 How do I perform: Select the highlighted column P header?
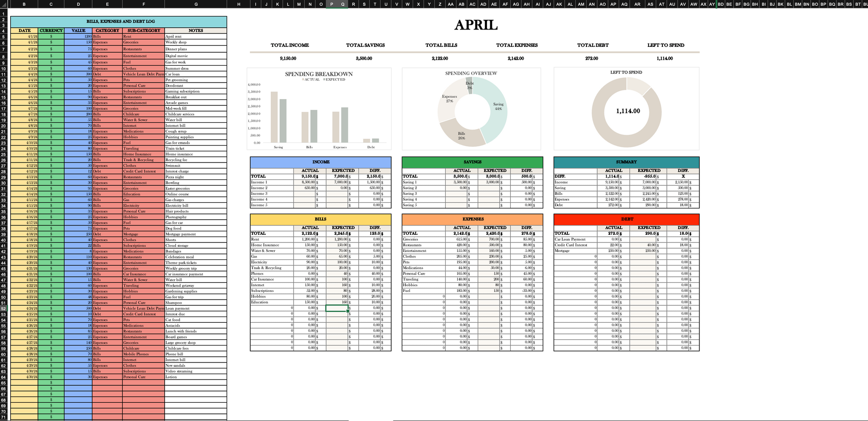[331, 4]
